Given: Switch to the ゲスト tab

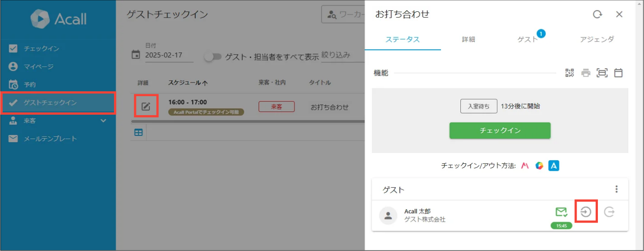Looking at the screenshot, I should pos(527,39).
